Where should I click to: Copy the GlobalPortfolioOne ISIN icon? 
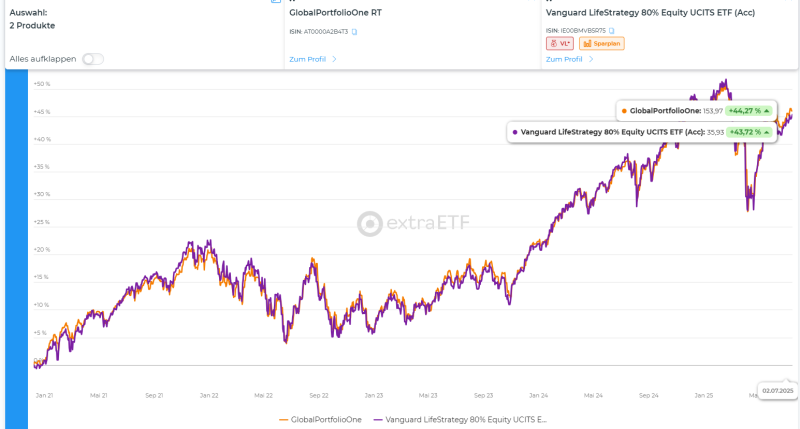(x=354, y=32)
